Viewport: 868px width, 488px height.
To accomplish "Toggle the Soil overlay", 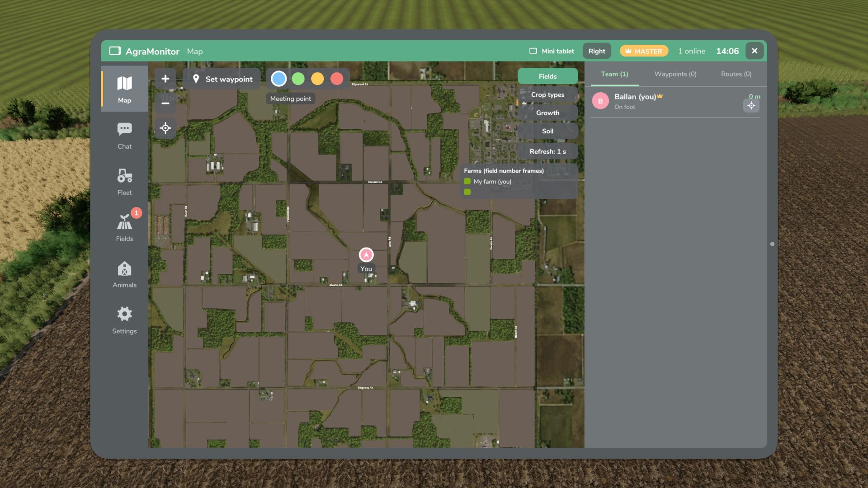I will (x=547, y=131).
